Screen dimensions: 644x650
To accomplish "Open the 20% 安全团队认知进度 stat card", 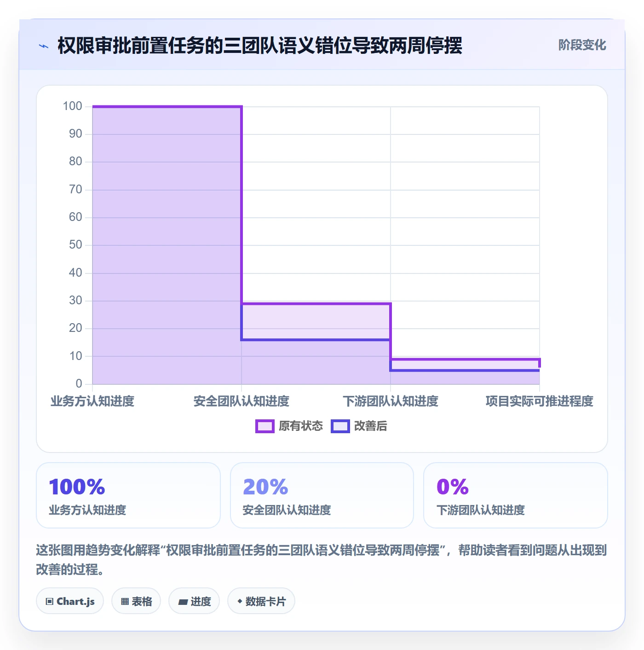I will pyautogui.click(x=322, y=495).
